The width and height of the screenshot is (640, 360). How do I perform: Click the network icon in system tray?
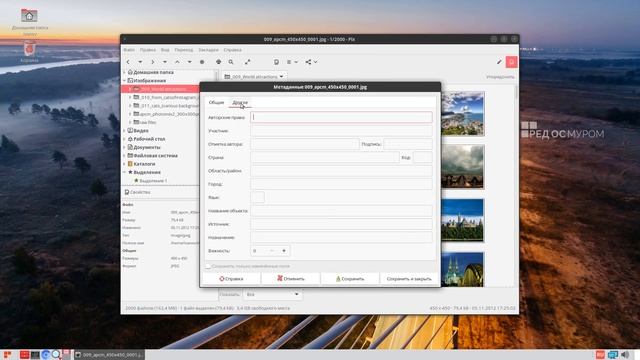coord(613,355)
